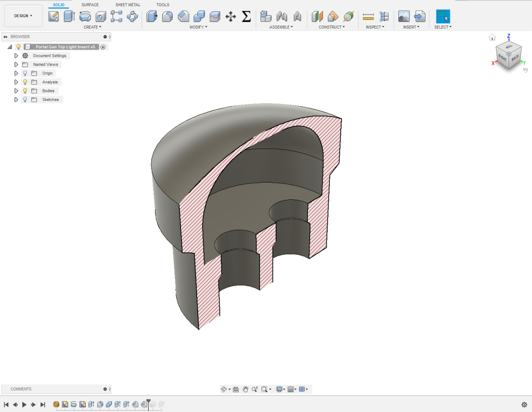Image resolution: width=532 pixels, height=412 pixels.
Task: Click the Offset Plane construct icon
Action: pos(317,17)
